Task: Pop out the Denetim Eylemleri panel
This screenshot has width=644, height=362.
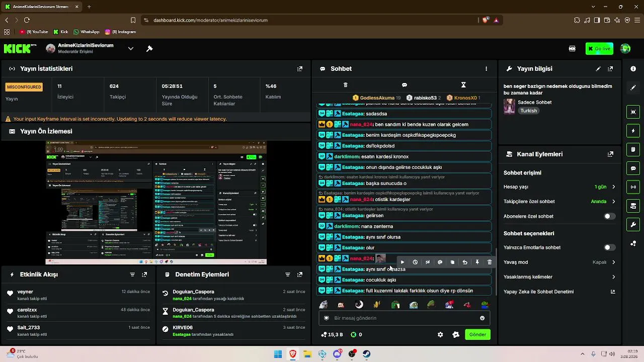Action: (300, 275)
